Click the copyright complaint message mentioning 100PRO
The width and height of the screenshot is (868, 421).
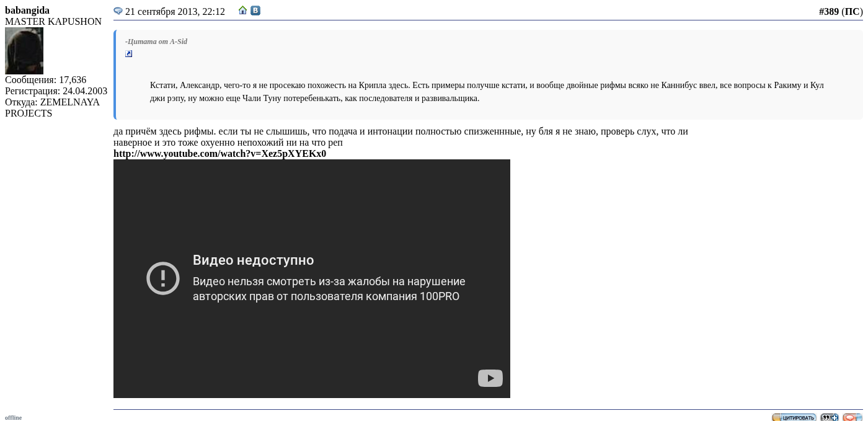329,289
